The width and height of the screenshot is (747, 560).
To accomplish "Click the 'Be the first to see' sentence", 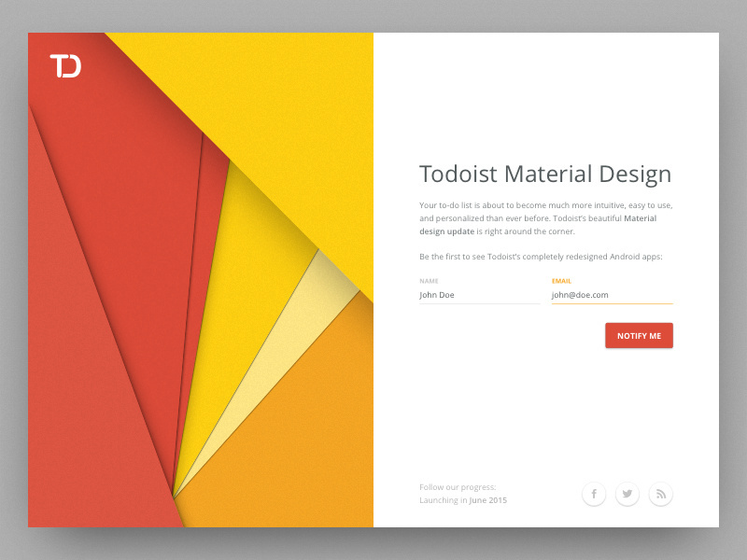I will (541, 257).
